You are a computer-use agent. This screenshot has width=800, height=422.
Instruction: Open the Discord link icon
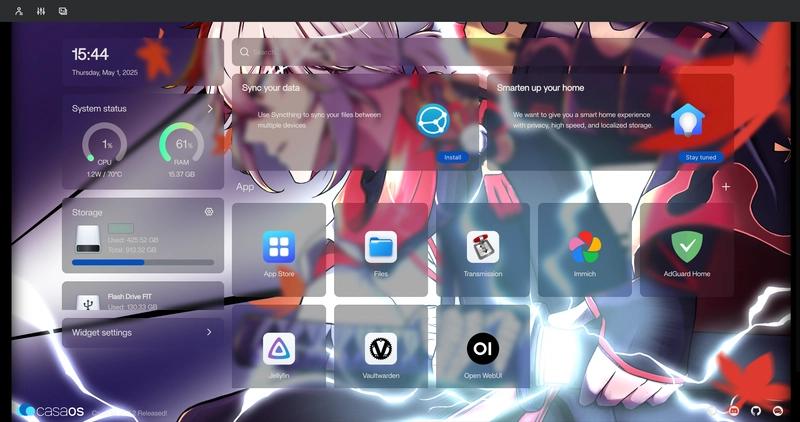[x=734, y=410]
